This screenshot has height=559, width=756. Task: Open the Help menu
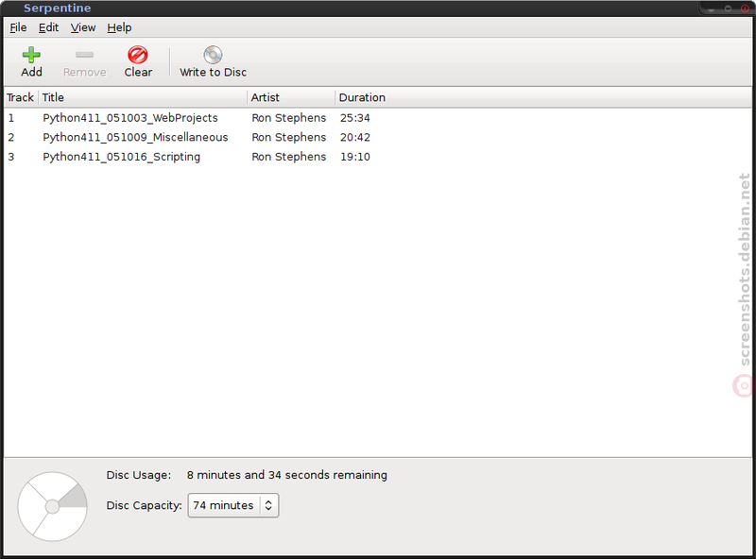(119, 28)
